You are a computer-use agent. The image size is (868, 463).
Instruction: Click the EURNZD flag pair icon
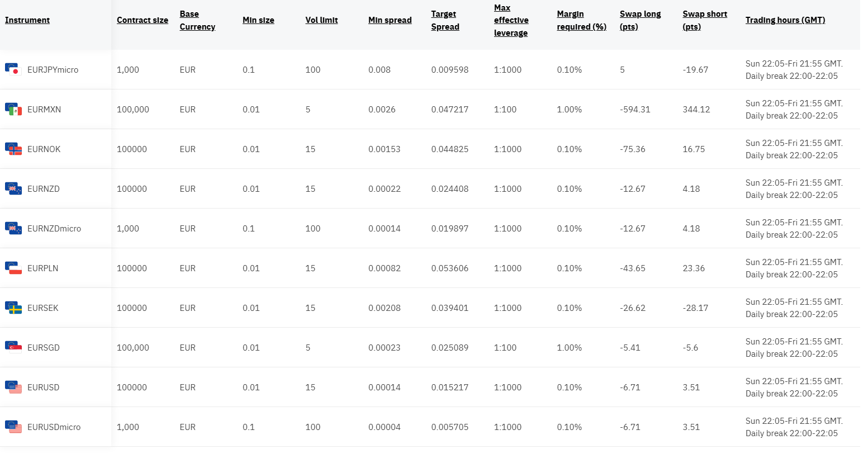click(13, 188)
